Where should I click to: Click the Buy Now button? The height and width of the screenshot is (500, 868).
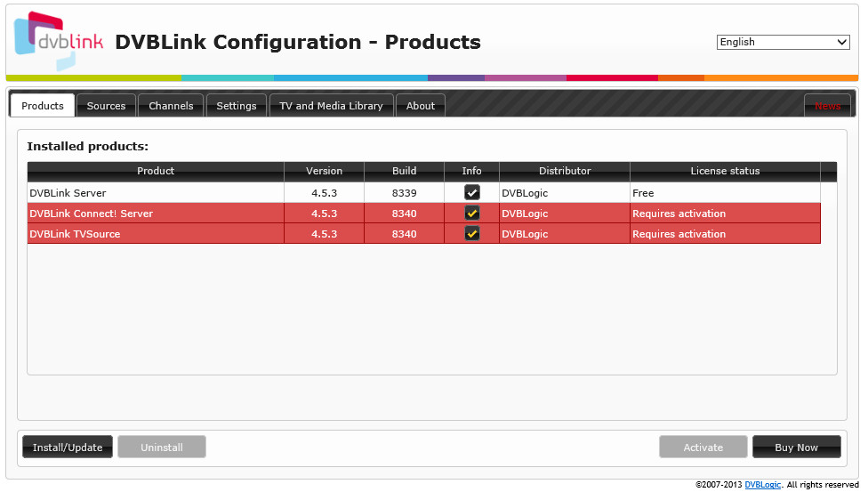coord(796,448)
